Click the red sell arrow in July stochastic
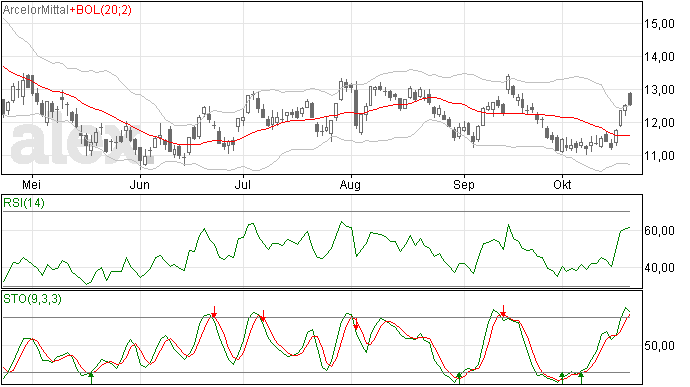 (263, 315)
